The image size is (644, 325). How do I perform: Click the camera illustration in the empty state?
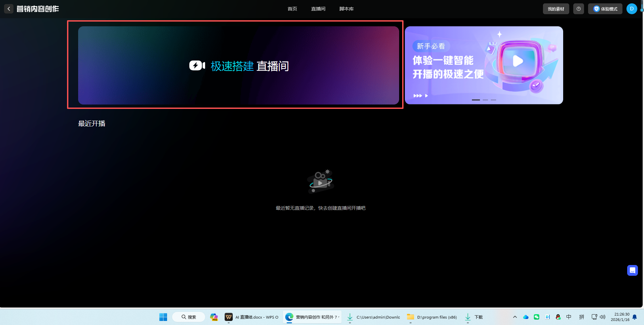pos(320,182)
